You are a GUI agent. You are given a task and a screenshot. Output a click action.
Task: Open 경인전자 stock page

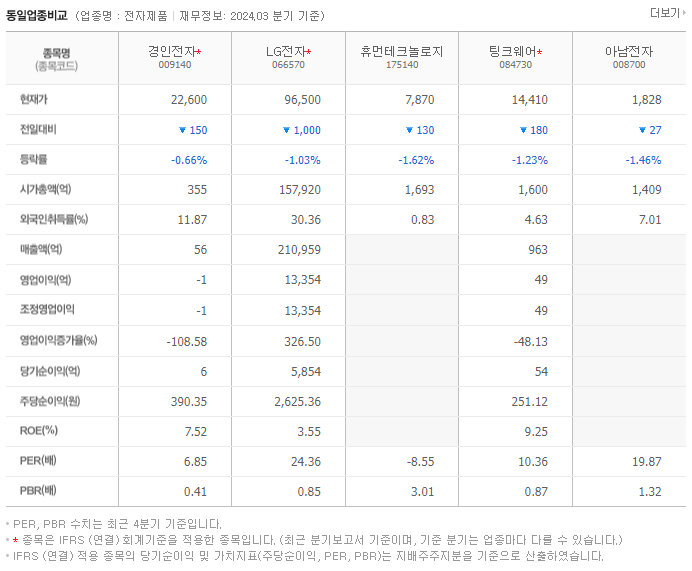click(x=172, y=52)
